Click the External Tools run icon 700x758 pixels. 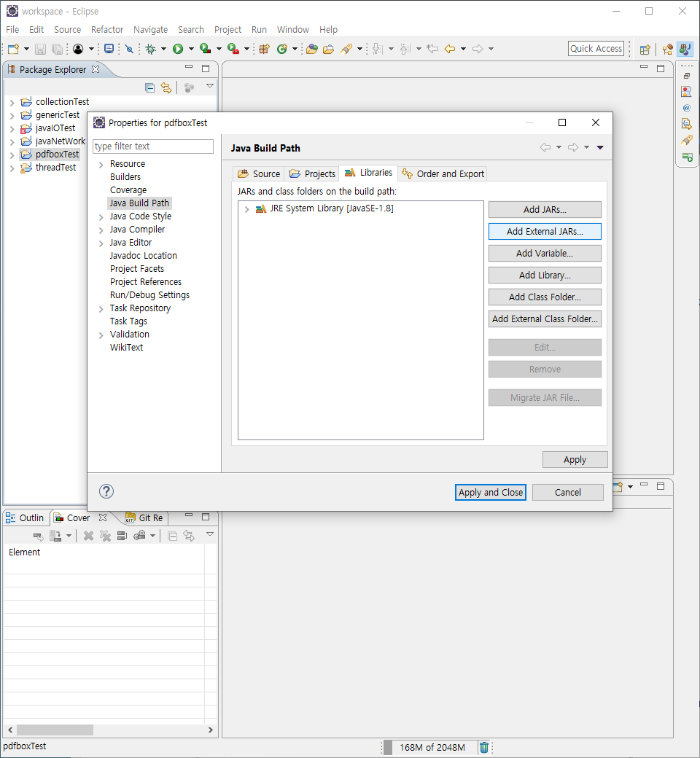233,49
